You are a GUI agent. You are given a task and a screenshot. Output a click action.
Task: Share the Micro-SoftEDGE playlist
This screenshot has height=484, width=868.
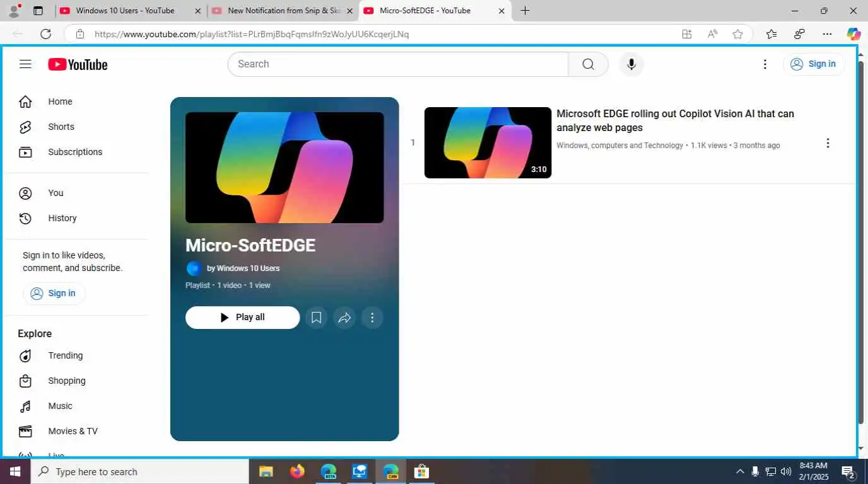tap(344, 318)
